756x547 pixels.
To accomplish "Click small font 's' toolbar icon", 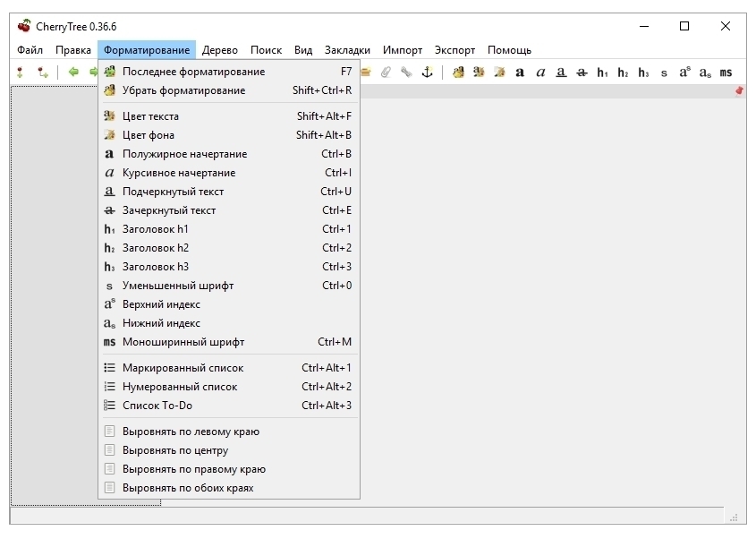I will pos(664,73).
